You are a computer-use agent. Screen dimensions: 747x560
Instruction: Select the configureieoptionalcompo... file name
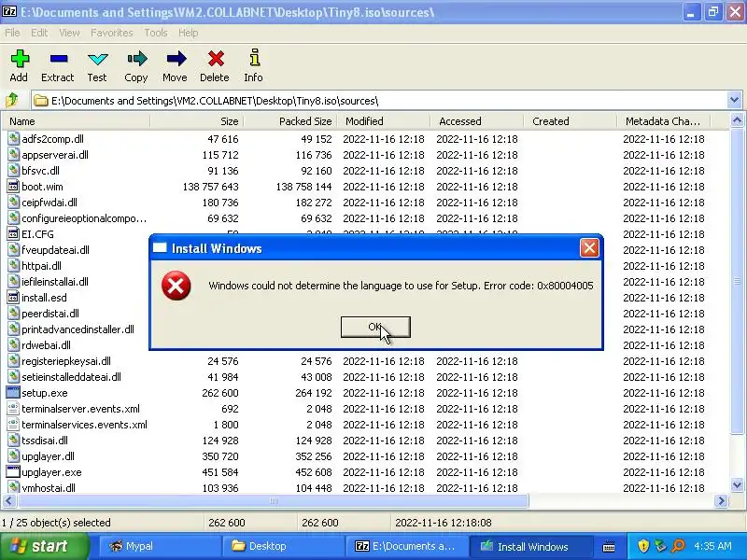84,218
